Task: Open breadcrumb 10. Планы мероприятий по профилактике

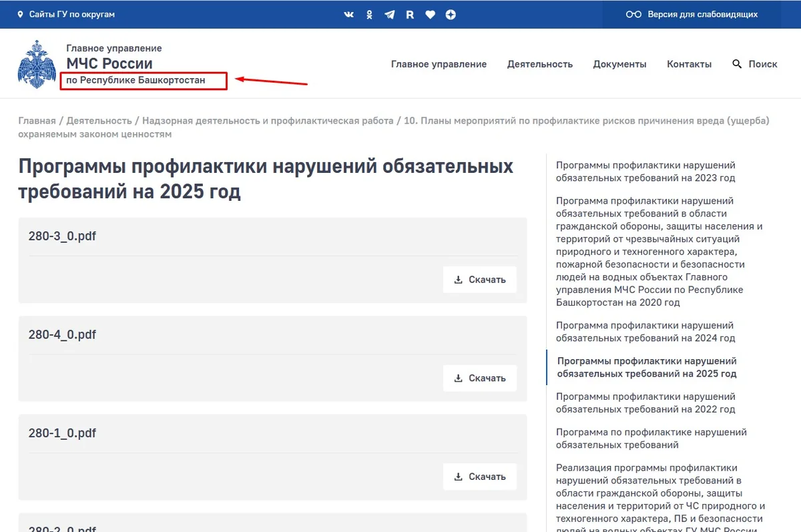Action: point(394,127)
